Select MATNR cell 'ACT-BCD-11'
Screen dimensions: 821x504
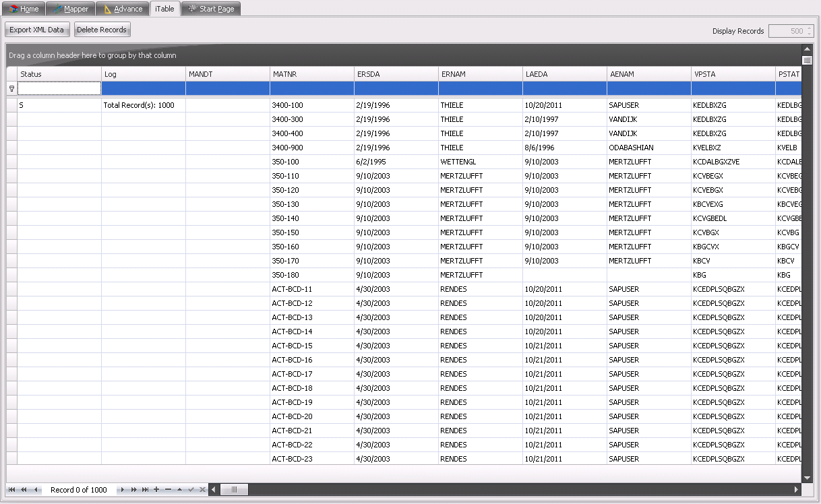[312, 289]
